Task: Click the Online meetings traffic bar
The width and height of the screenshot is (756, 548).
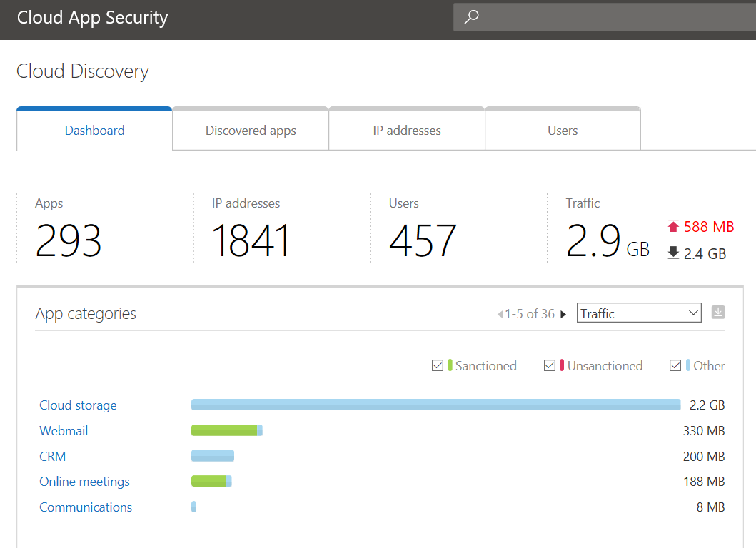Action: 211,481
